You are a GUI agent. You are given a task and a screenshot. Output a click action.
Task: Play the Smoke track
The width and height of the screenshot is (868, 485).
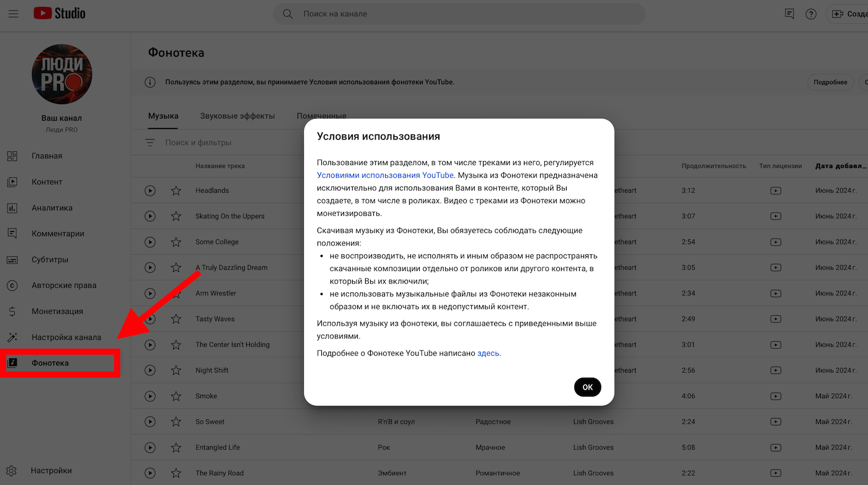point(150,396)
